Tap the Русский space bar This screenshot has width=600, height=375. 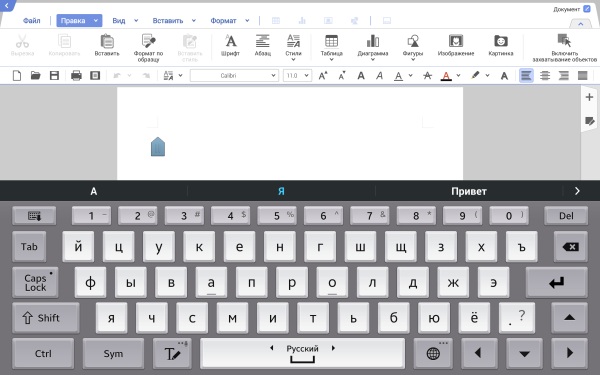(x=302, y=353)
